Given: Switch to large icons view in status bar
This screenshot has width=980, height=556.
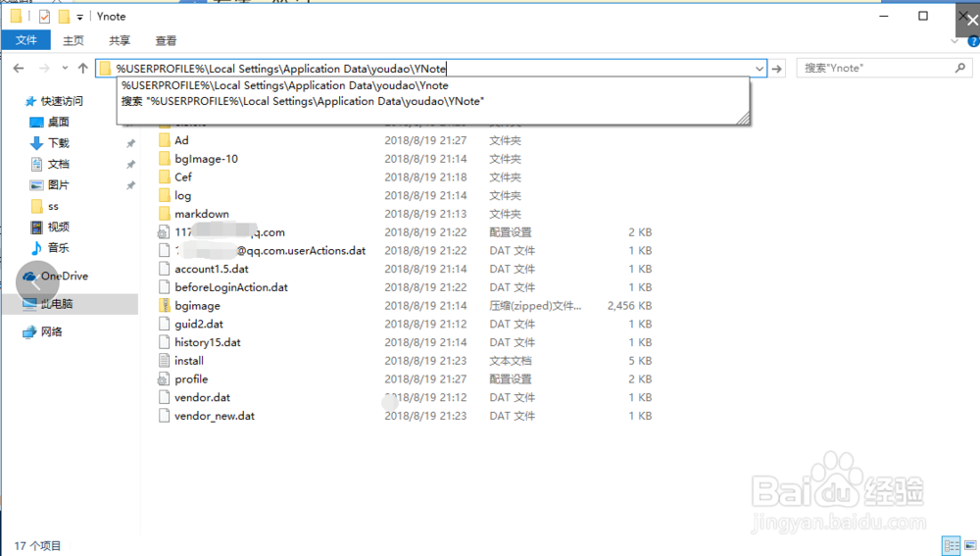Looking at the screenshot, I should click(x=970, y=545).
